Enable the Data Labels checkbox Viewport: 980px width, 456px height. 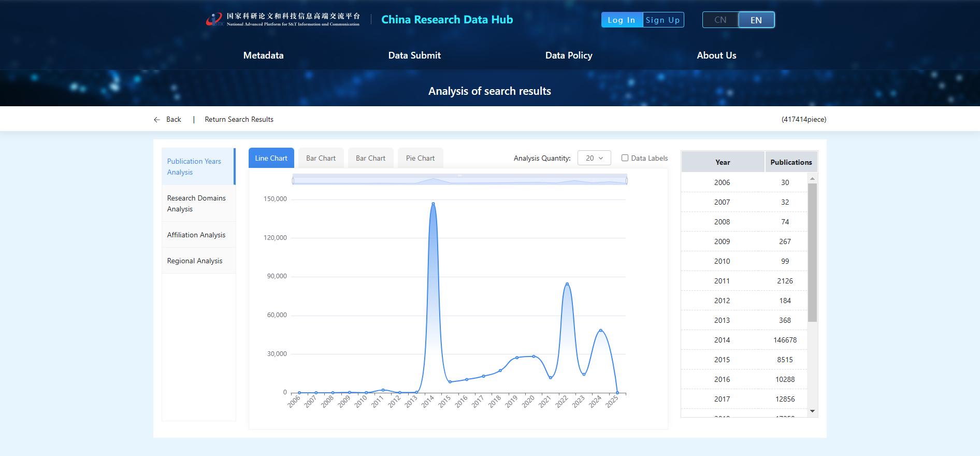click(x=625, y=158)
